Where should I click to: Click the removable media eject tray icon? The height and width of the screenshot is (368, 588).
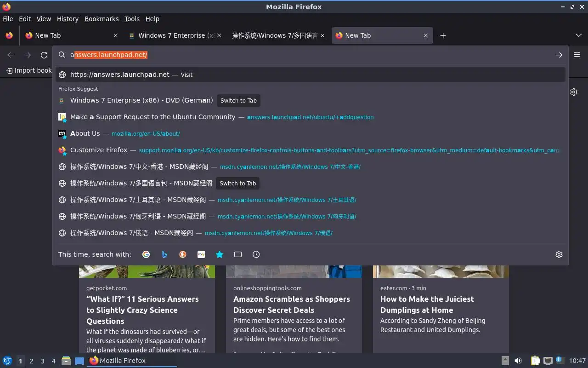[x=505, y=361]
